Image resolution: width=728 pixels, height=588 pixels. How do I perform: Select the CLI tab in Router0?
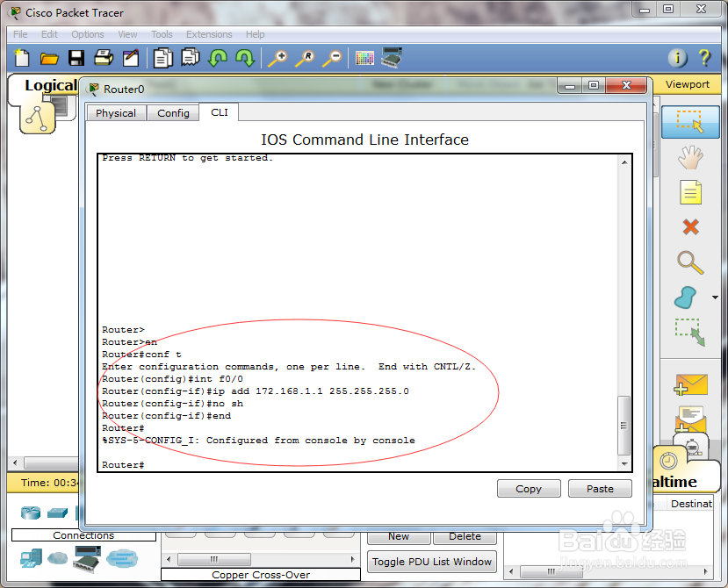(220, 112)
